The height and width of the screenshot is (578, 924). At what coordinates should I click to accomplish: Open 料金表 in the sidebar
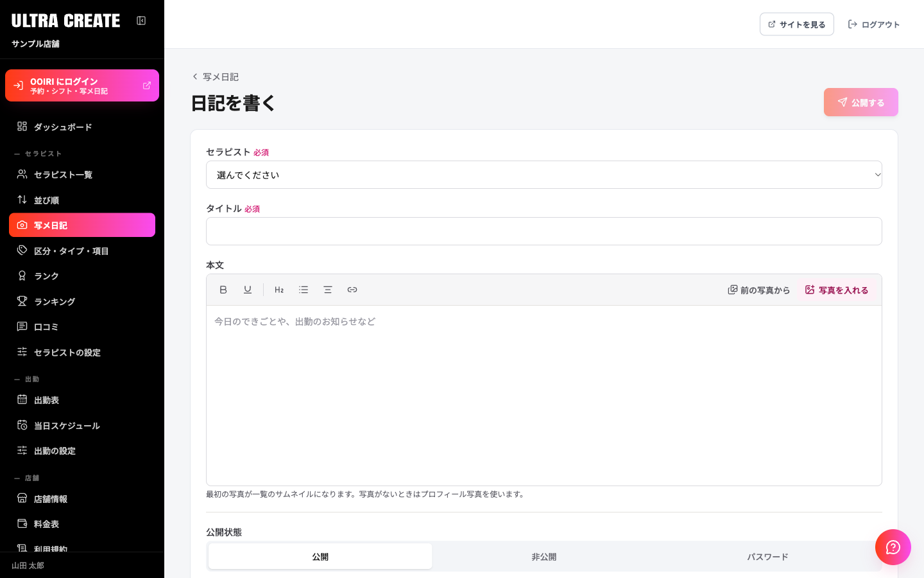[x=82, y=524]
